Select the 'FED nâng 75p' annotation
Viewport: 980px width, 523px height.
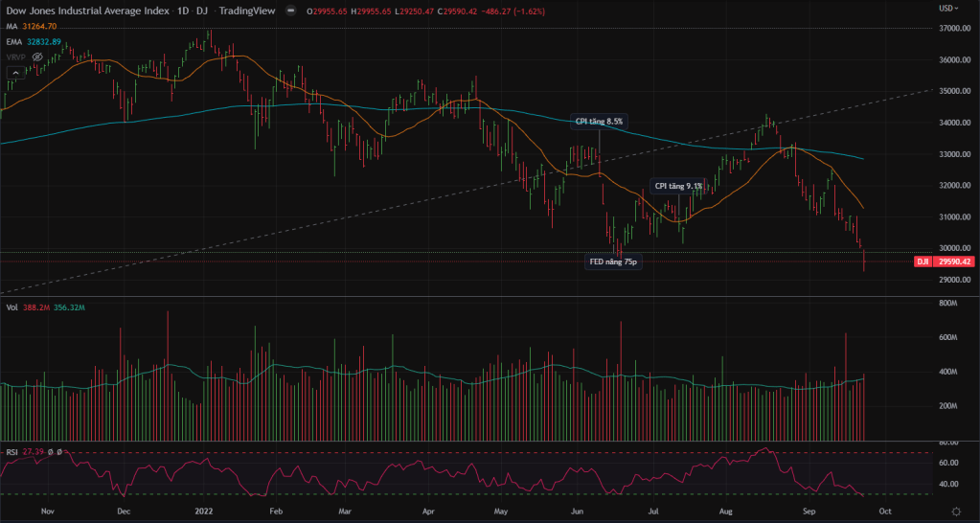coord(613,261)
